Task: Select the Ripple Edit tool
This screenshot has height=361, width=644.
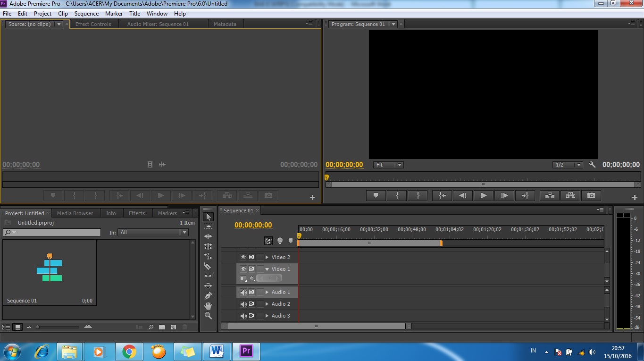Action: [208, 236]
